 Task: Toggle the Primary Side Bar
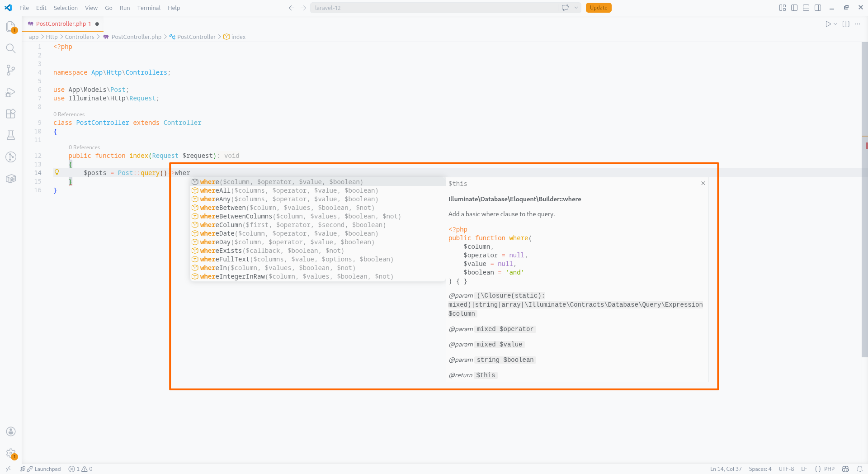tap(794, 8)
